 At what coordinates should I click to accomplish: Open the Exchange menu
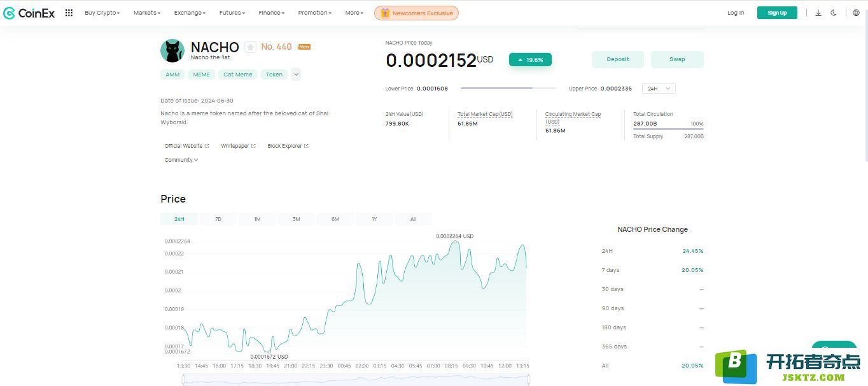pyautogui.click(x=190, y=13)
